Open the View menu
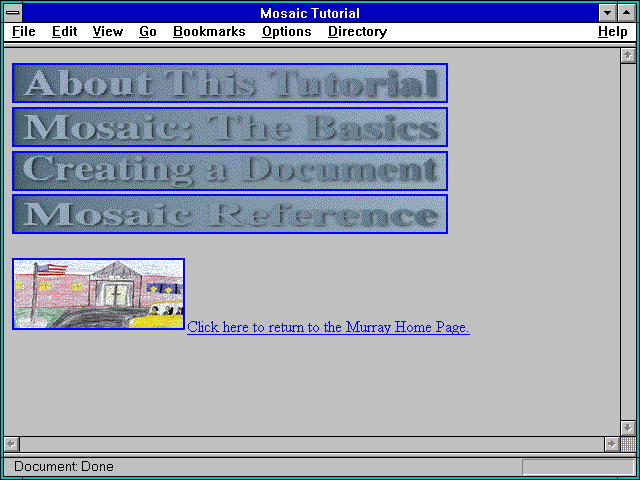The image size is (640, 480). 108,32
